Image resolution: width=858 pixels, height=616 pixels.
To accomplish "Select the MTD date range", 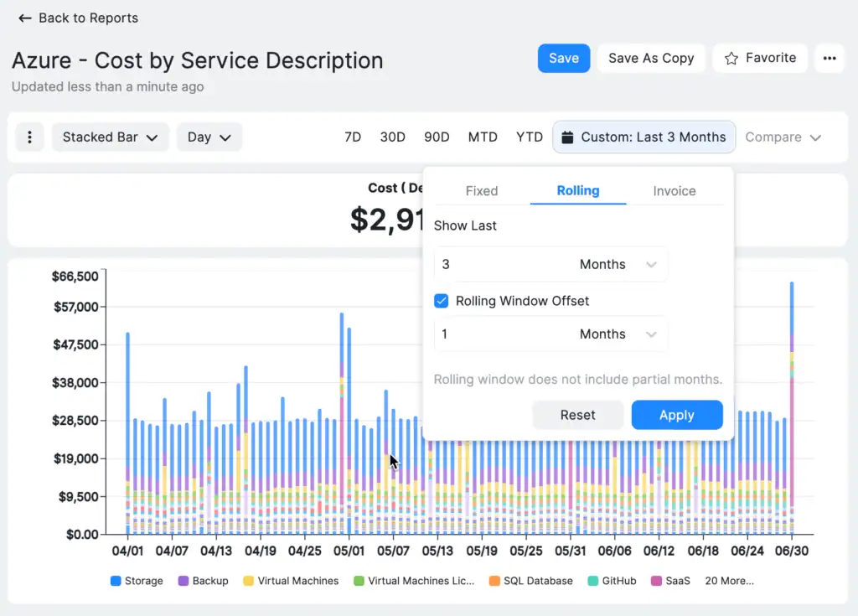I will coord(482,137).
